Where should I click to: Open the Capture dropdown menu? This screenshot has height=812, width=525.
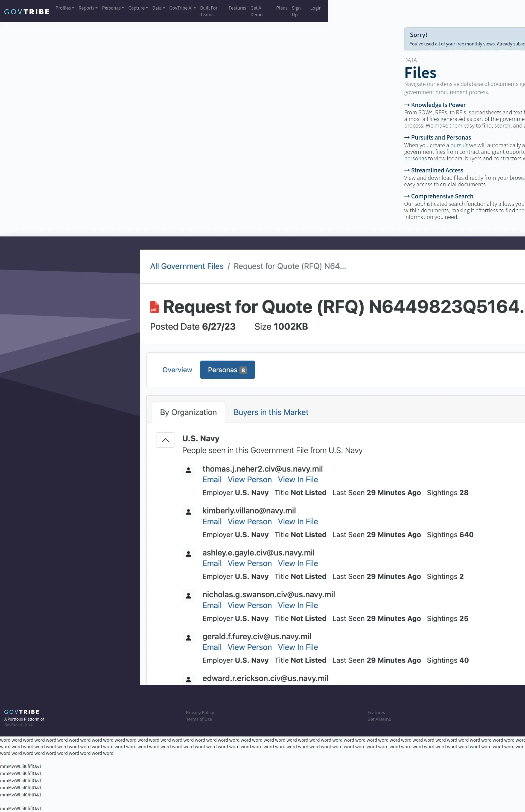click(x=138, y=8)
